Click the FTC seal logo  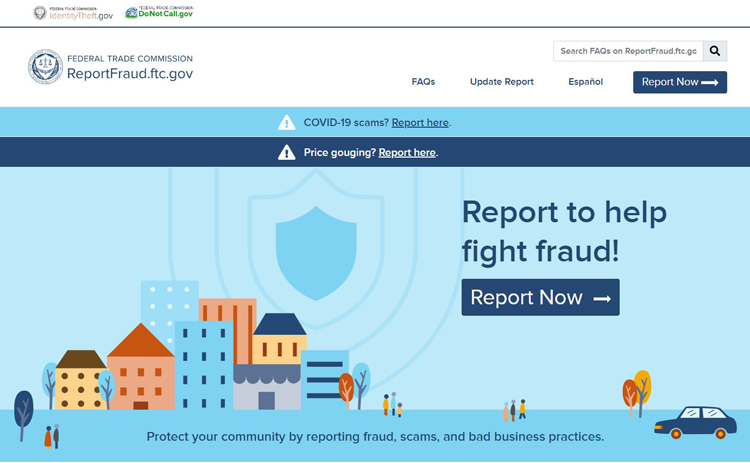click(45, 66)
